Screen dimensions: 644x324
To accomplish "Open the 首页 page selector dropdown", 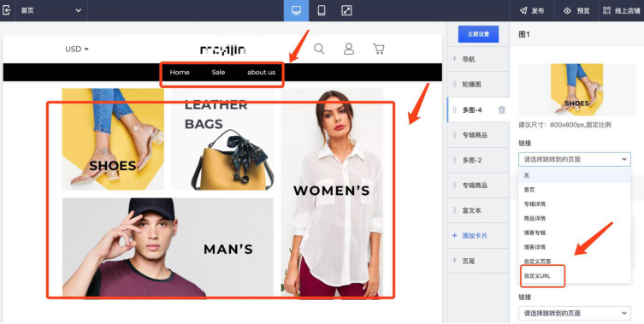I will pyautogui.click(x=51, y=10).
